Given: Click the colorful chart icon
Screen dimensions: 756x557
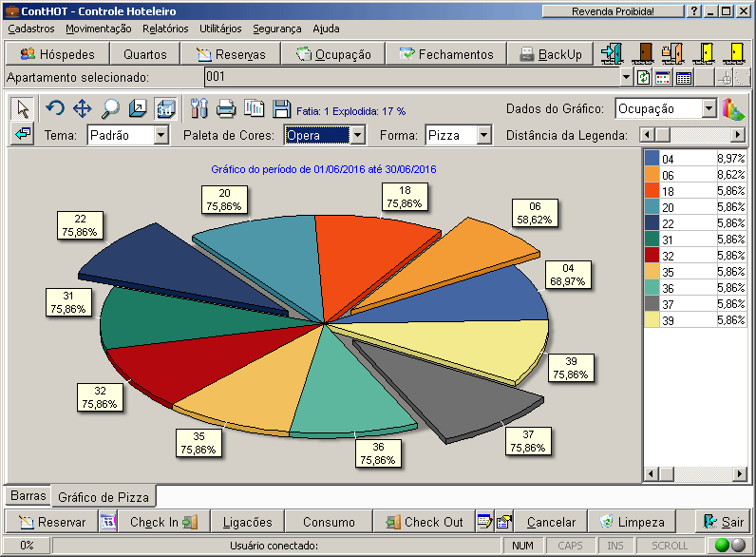Looking at the screenshot, I should 733,108.
